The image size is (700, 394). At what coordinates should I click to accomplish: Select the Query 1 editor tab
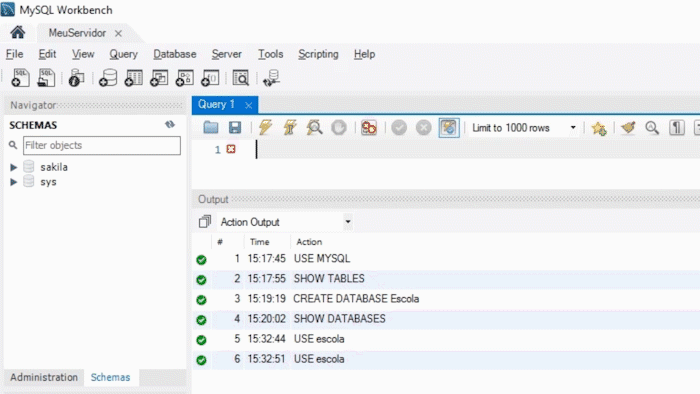217,104
